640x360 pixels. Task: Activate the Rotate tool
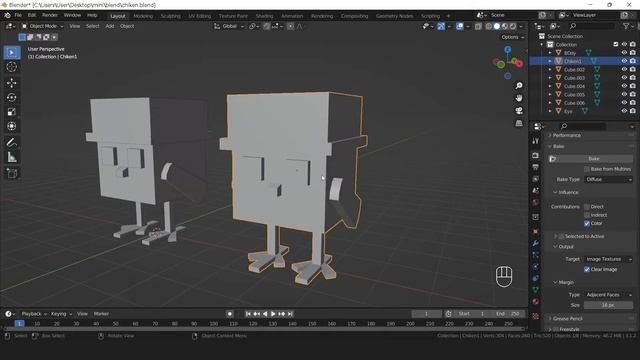(12, 98)
